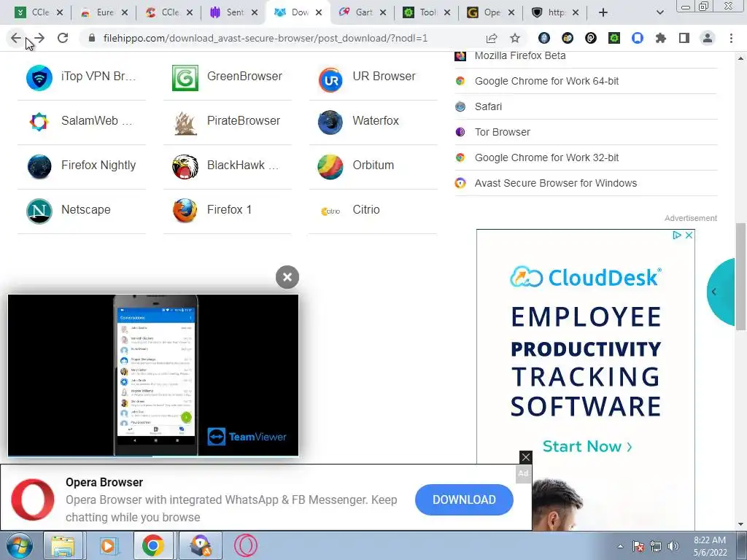Screen dimensions: 747x560
Task: Open the iTop VPN Browser icon
Action: (39, 77)
